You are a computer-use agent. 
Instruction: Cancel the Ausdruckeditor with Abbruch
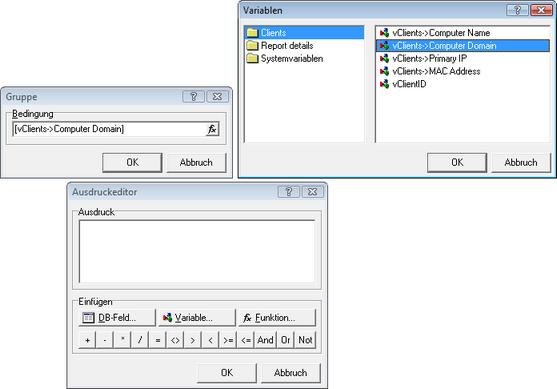tap(291, 373)
